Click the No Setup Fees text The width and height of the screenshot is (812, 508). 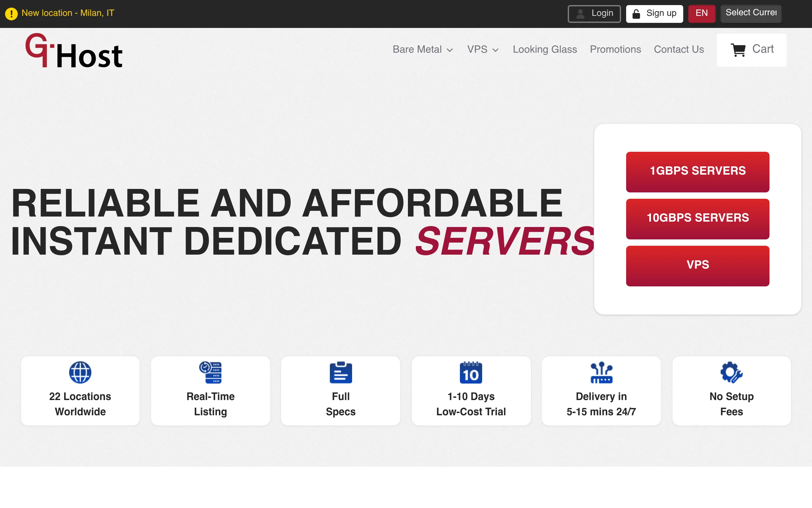click(x=731, y=404)
